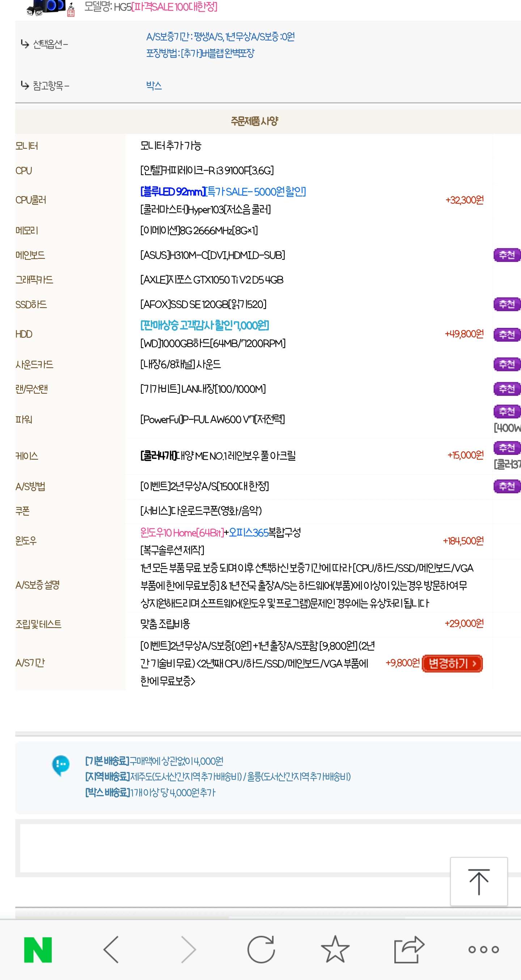Bookmark the page with the star icon
The height and width of the screenshot is (980, 521).
pos(335,949)
